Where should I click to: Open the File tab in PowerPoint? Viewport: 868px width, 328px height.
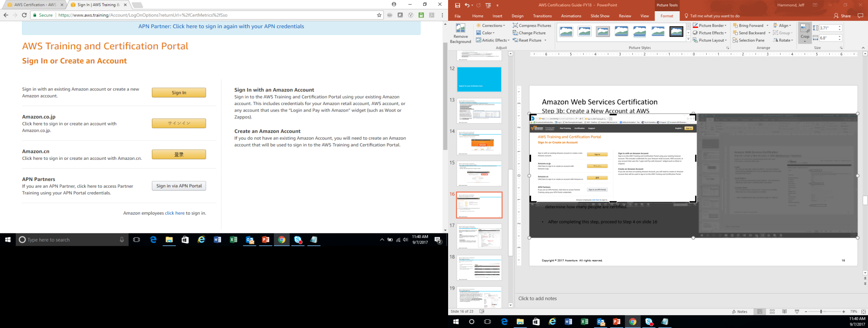point(458,16)
